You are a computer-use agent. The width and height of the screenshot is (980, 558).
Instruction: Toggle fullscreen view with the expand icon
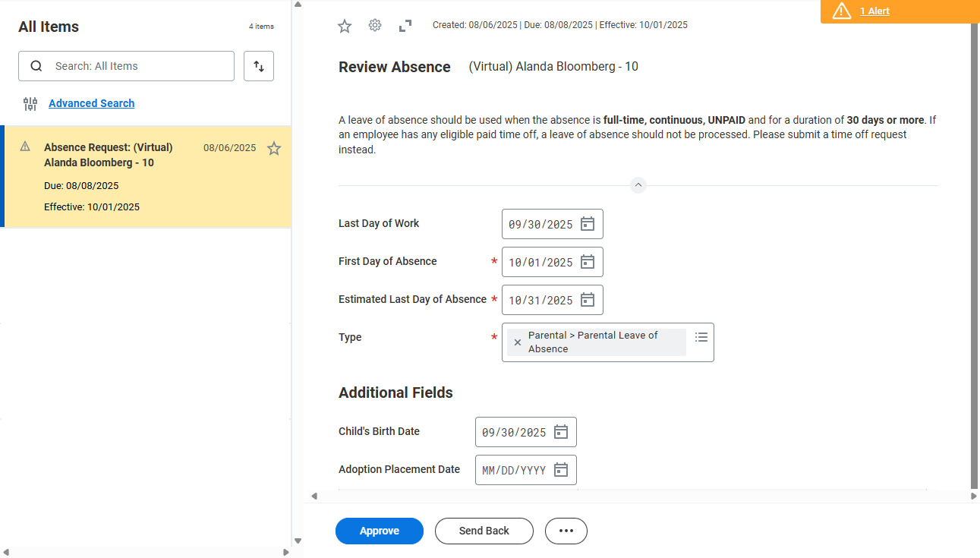(405, 26)
